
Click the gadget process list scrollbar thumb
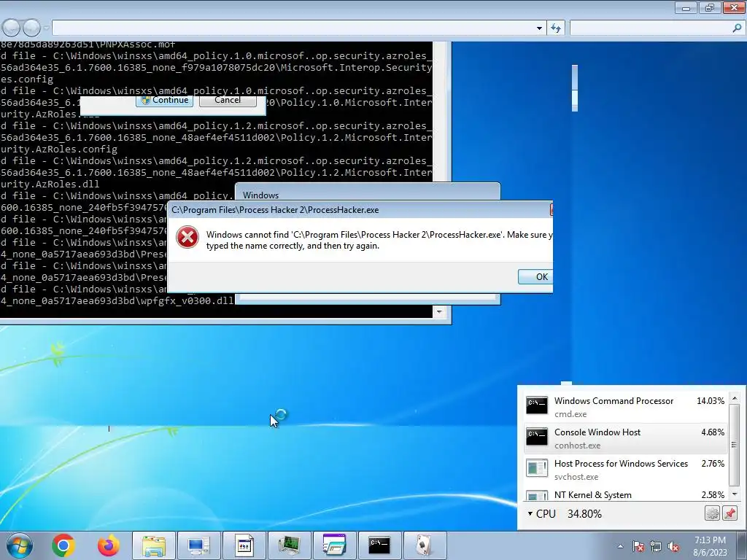(x=734, y=445)
